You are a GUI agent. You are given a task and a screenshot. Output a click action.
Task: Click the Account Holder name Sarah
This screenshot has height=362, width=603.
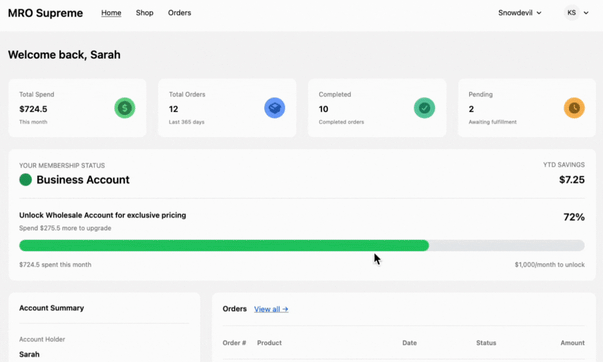click(x=29, y=354)
